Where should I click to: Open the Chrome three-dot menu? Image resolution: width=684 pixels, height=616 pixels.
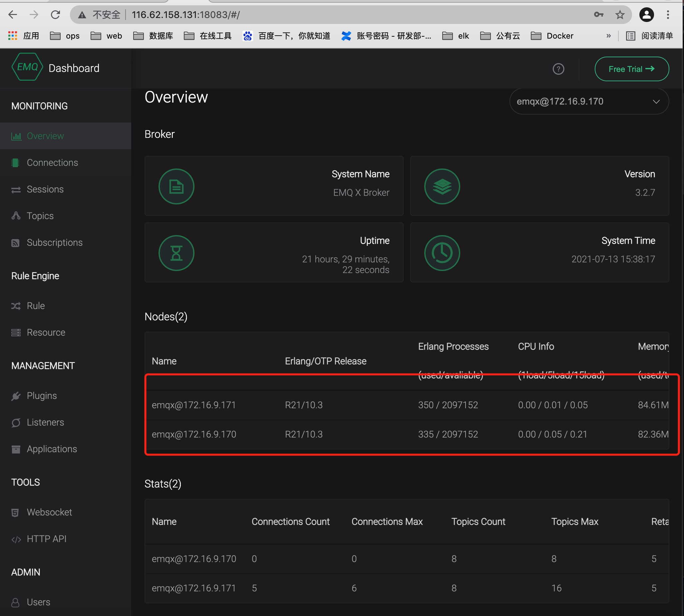point(667,15)
